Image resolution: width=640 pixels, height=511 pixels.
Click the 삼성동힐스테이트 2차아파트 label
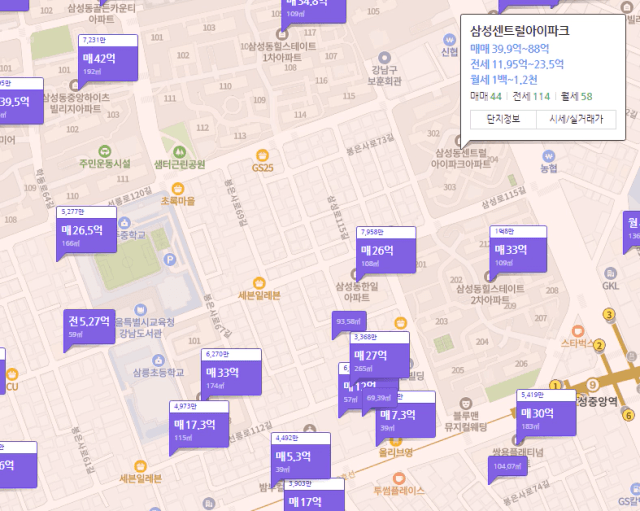pos(490,294)
